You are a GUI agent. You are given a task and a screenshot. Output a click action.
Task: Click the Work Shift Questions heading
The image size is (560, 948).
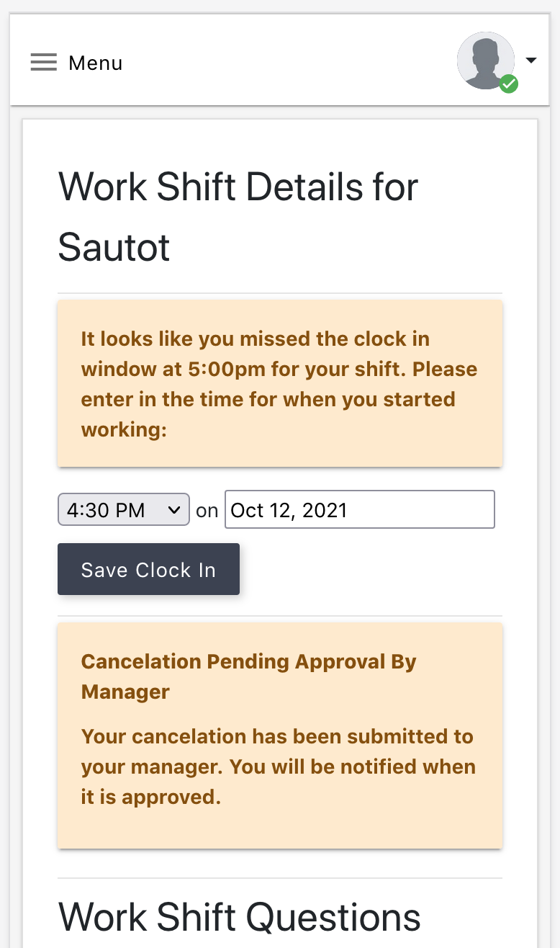tap(240, 917)
